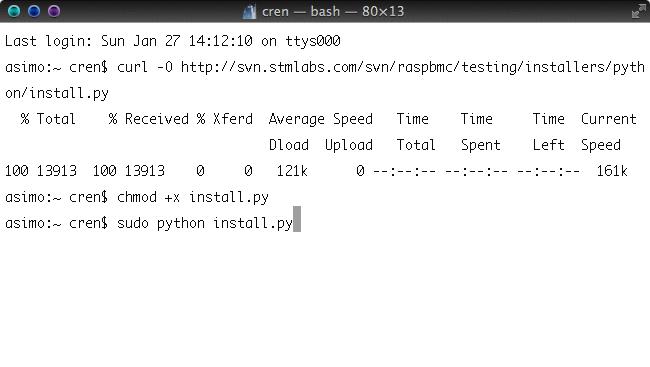Click the 'Dload' label
This screenshot has width=650, height=367.
pyautogui.click(x=289, y=145)
